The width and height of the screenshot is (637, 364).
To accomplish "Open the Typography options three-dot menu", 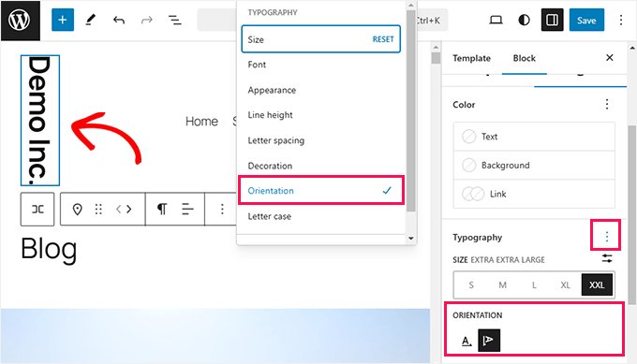I will pyautogui.click(x=607, y=237).
